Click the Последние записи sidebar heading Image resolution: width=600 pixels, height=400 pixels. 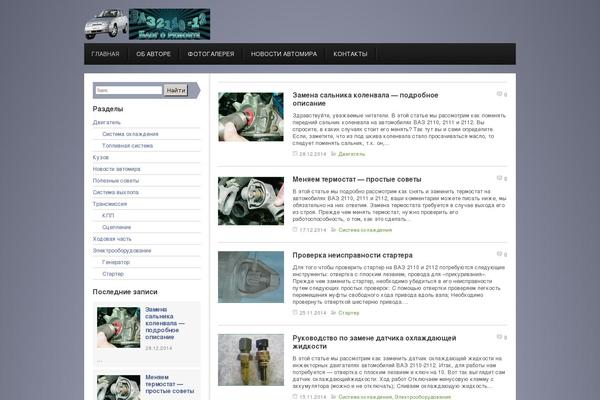pyautogui.click(x=125, y=292)
